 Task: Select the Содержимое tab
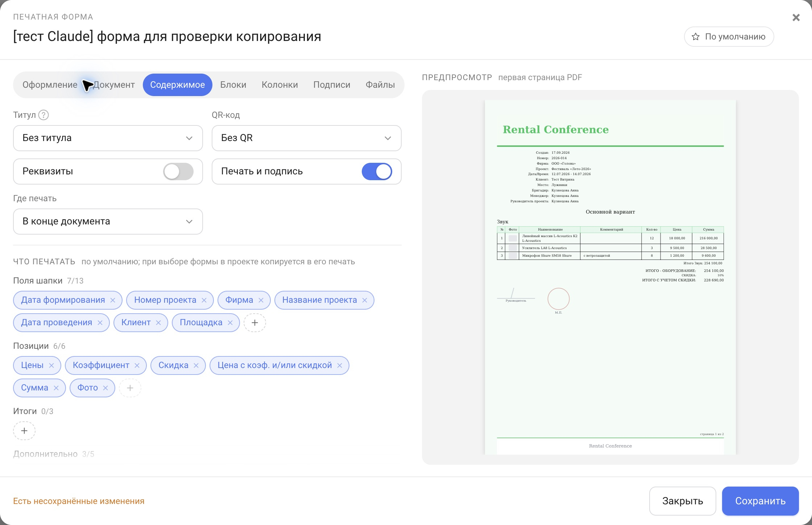point(178,85)
